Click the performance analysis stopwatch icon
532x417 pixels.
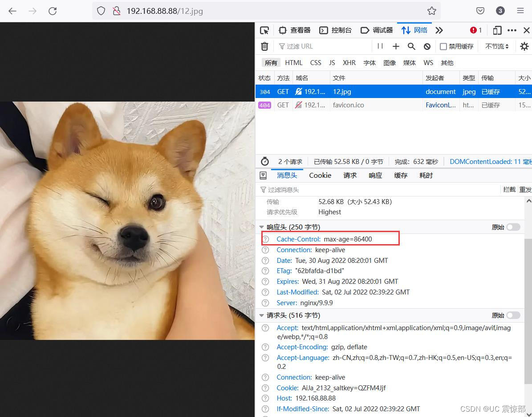click(x=264, y=161)
